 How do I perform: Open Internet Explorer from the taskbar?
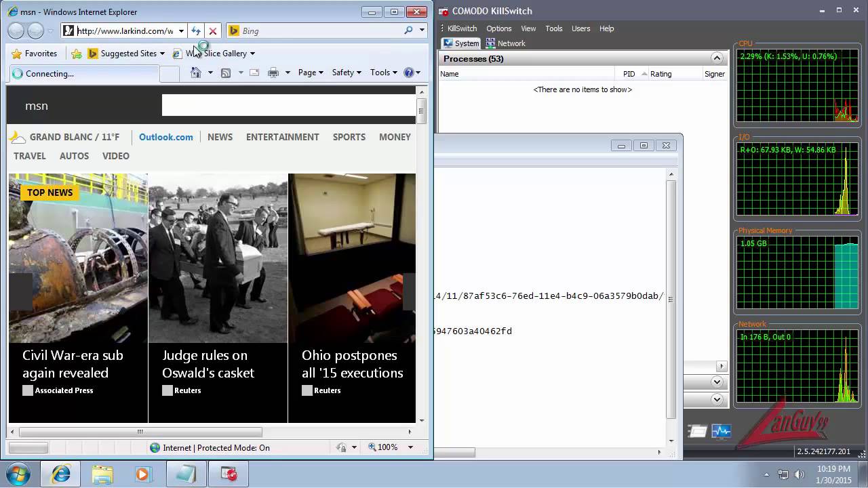tap(61, 474)
